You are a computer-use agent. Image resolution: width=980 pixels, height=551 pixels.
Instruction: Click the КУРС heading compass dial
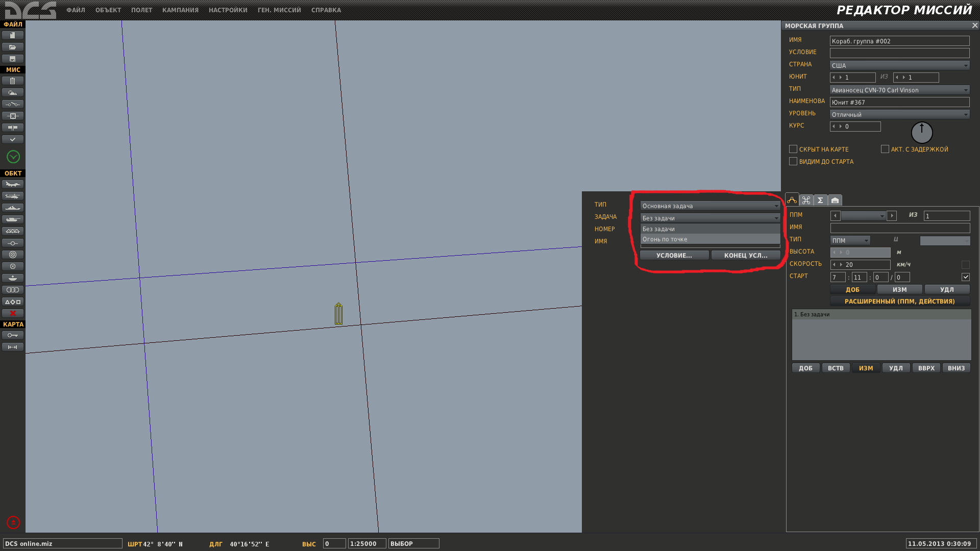922,133
